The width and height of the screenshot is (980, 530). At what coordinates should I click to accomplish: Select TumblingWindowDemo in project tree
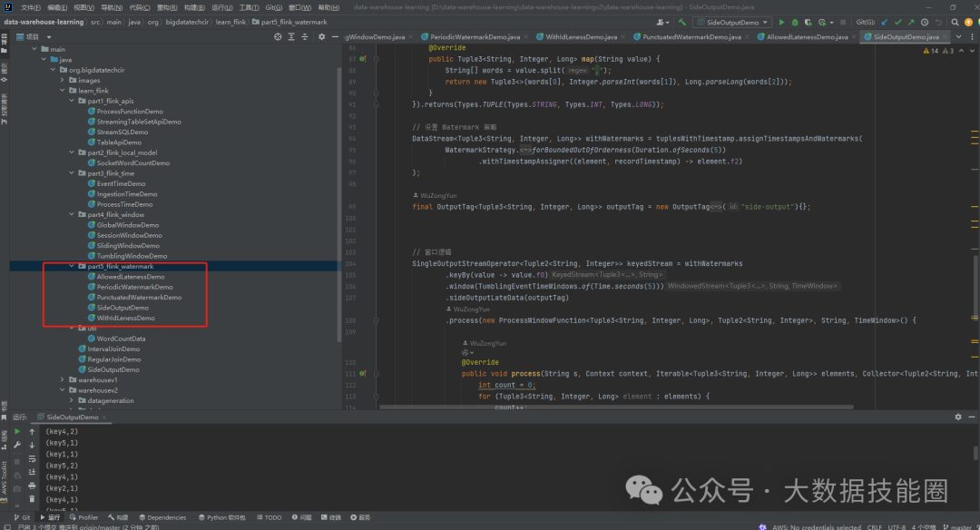[x=132, y=256]
